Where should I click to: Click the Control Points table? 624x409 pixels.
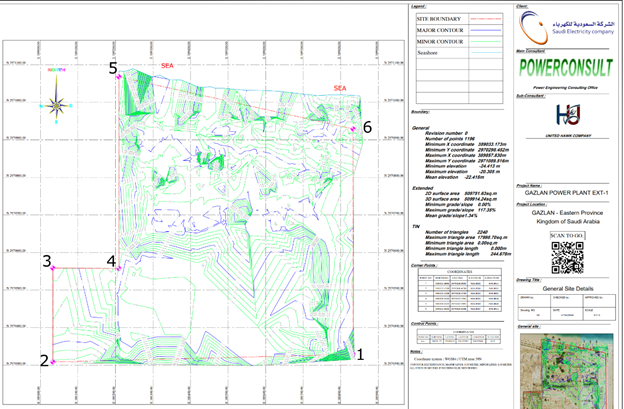[x=459, y=336]
